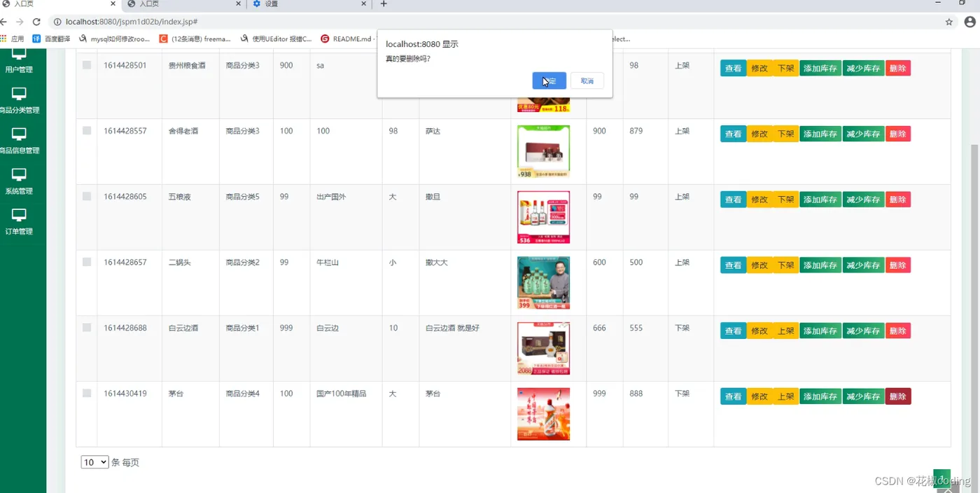Click 上架 for 白云边酒 row

786,331
